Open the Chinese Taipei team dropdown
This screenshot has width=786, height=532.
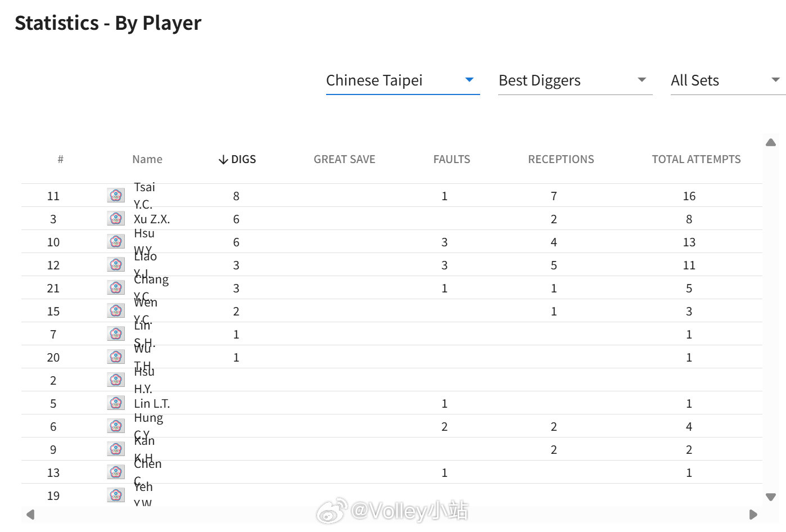tap(403, 80)
